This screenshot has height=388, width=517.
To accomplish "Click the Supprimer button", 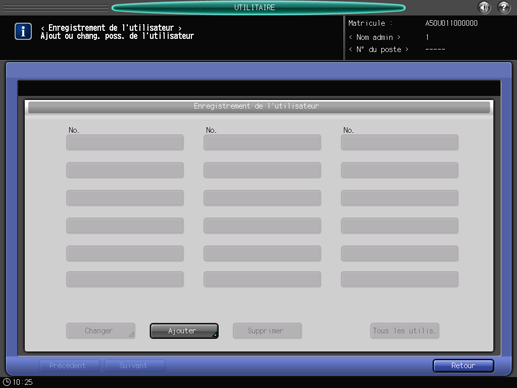I will coord(267,331).
